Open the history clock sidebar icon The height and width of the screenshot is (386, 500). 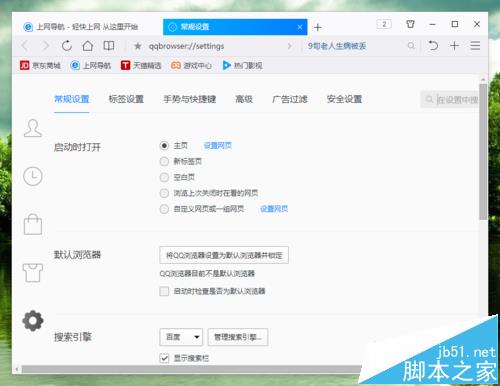tap(33, 176)
